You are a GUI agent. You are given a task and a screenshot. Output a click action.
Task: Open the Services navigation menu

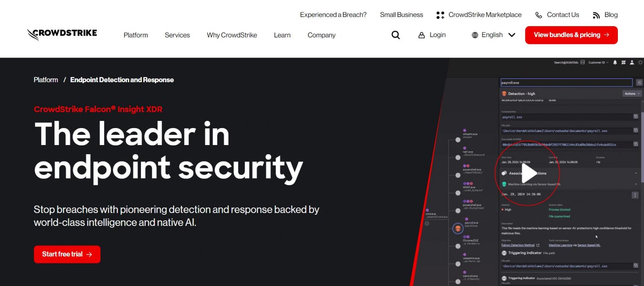(x=177, y=35)
